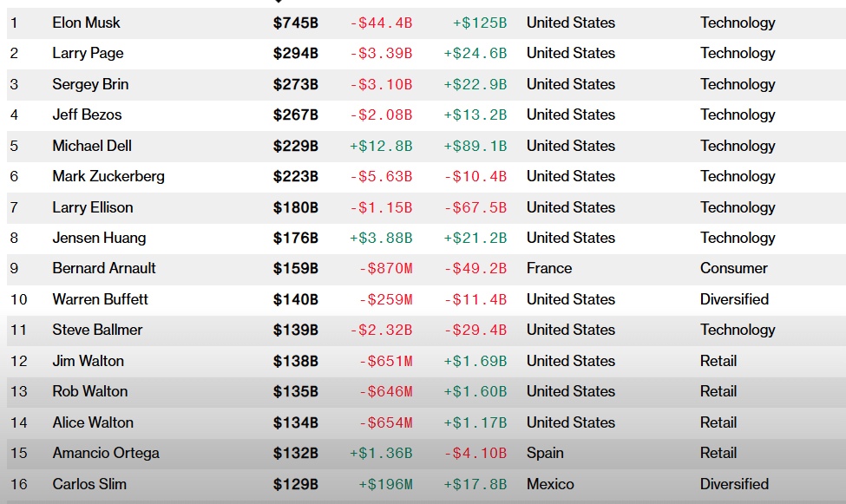Open Mark Zuckerberg's entry
Image resolution: width=846 pixels, height=504 pixels.
coord(108,176)
